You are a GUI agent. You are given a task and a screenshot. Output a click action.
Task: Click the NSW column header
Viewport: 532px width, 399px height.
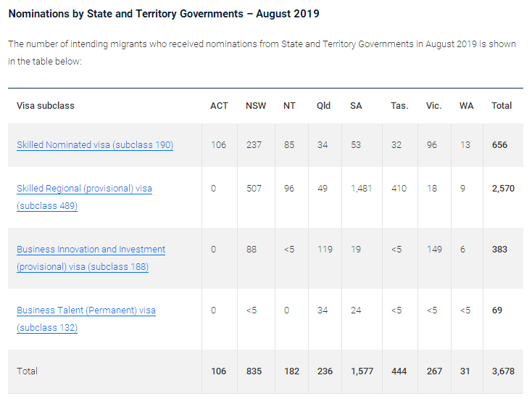(256, 106)
